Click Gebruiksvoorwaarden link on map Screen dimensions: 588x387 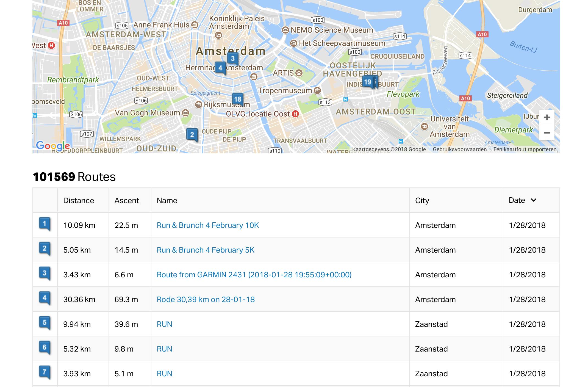click(x=459, y=149)
